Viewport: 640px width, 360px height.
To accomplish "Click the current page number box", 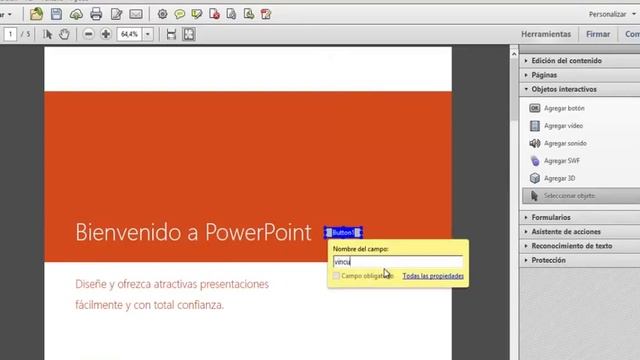I will [x=11, y=34].
